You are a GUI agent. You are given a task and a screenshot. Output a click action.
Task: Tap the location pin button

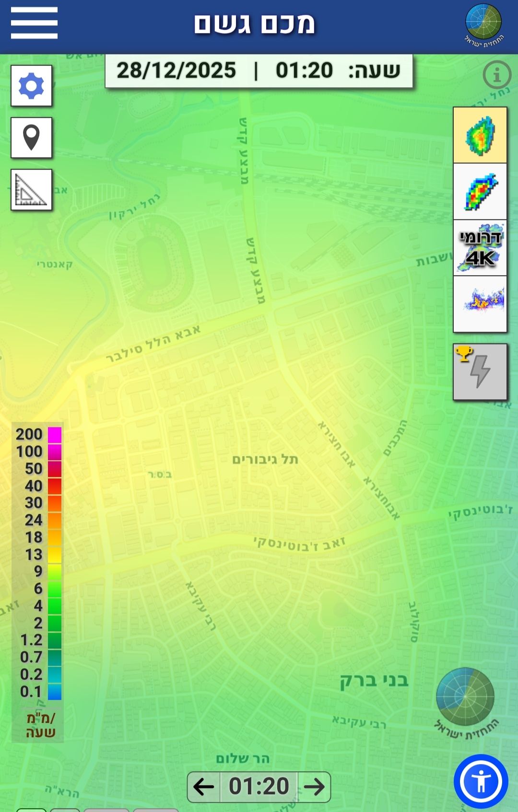point(32,138)
